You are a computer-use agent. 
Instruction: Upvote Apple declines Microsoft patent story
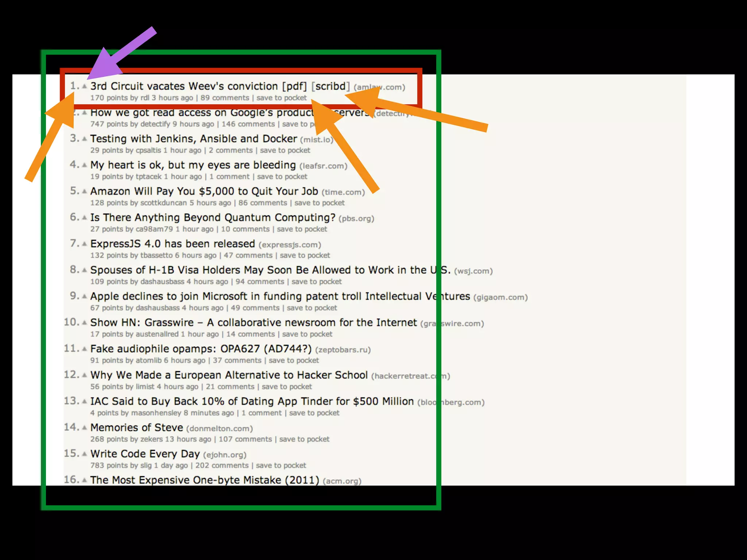85,296
